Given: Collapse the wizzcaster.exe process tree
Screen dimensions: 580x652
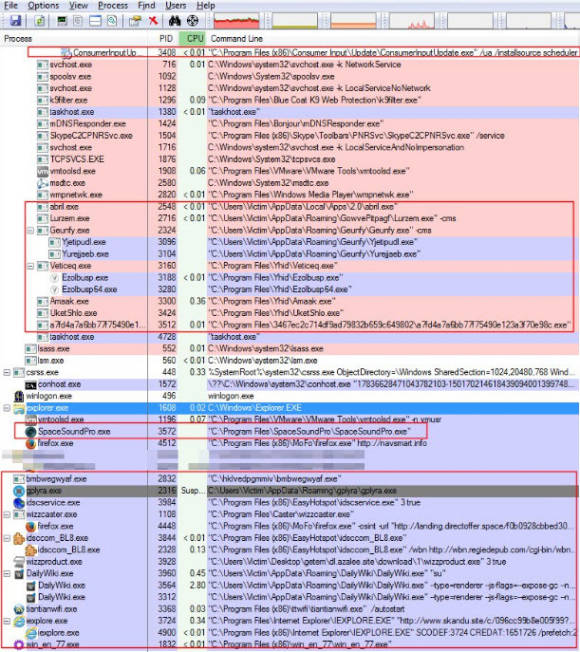Looking at the screenshot, I should pyautogui.click(x=7, y=514).
